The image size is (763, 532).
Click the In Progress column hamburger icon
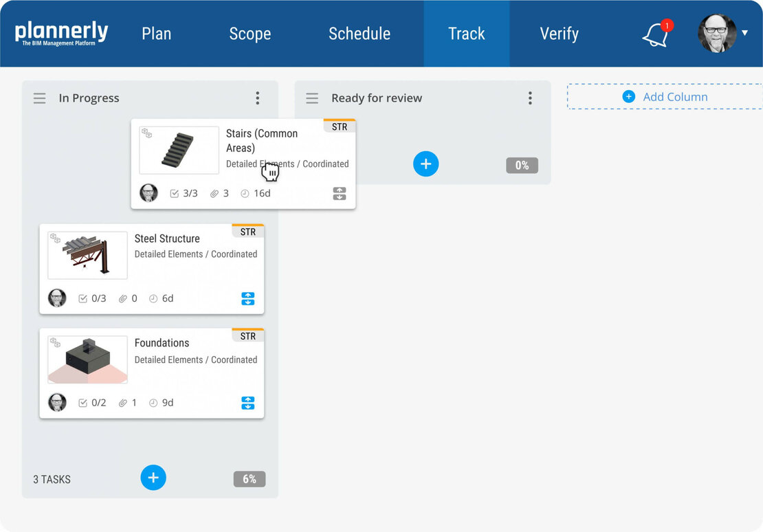pos(40,98)
